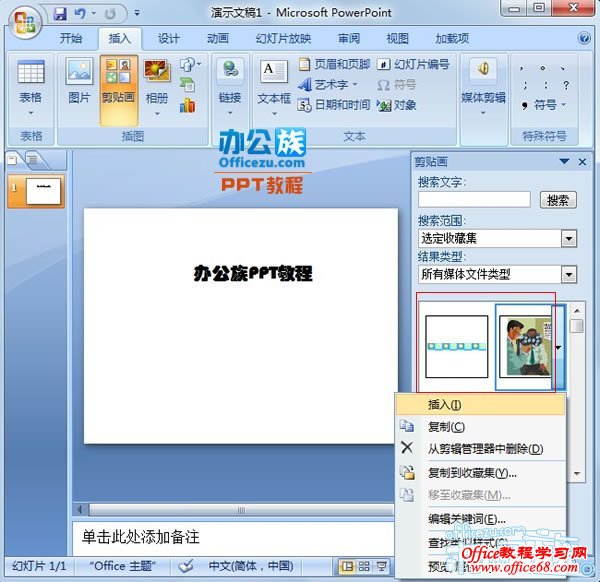Click the 链接 (Links) globe icon

(x=230, y=72)
